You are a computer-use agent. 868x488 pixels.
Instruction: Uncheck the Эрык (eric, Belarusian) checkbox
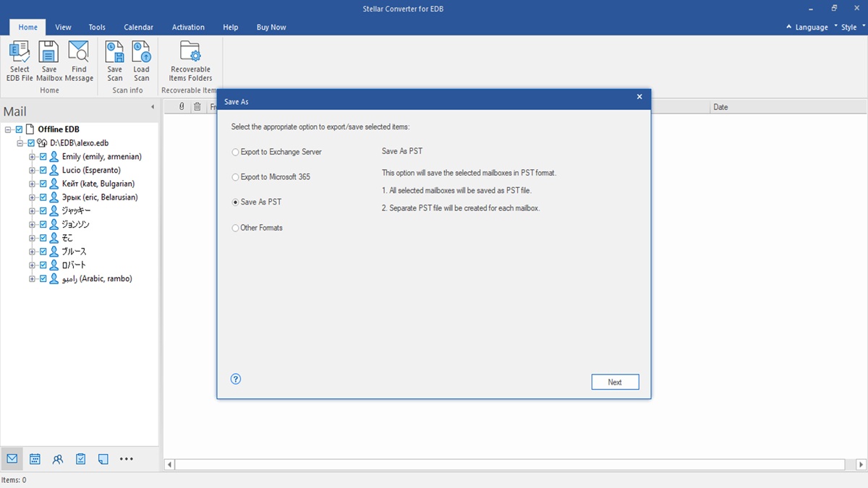coord(43,197)
